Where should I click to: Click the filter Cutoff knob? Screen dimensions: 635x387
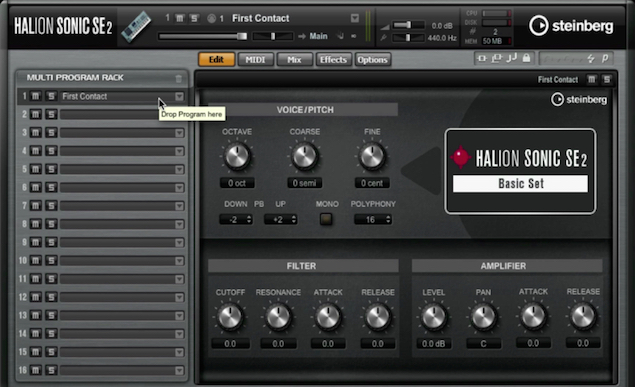click(230, 317)
